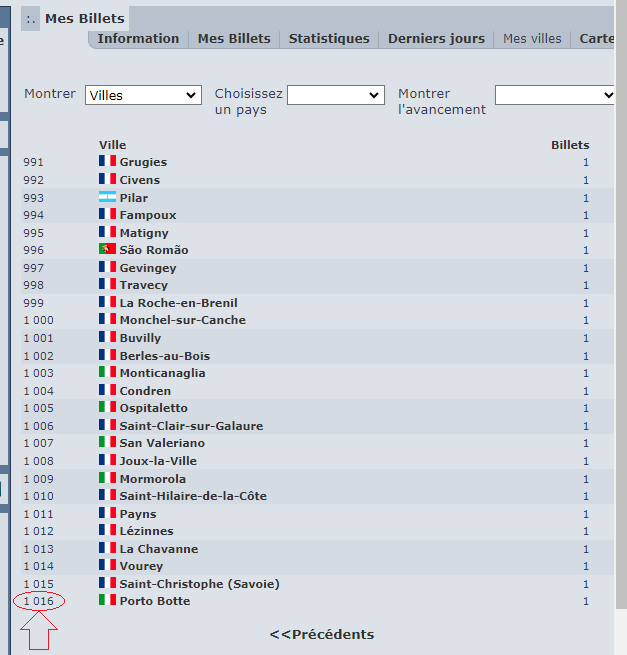
Task: Open the Montrer dropdown showing Villes
Action: pyautogui.click(x=143, y=95)
